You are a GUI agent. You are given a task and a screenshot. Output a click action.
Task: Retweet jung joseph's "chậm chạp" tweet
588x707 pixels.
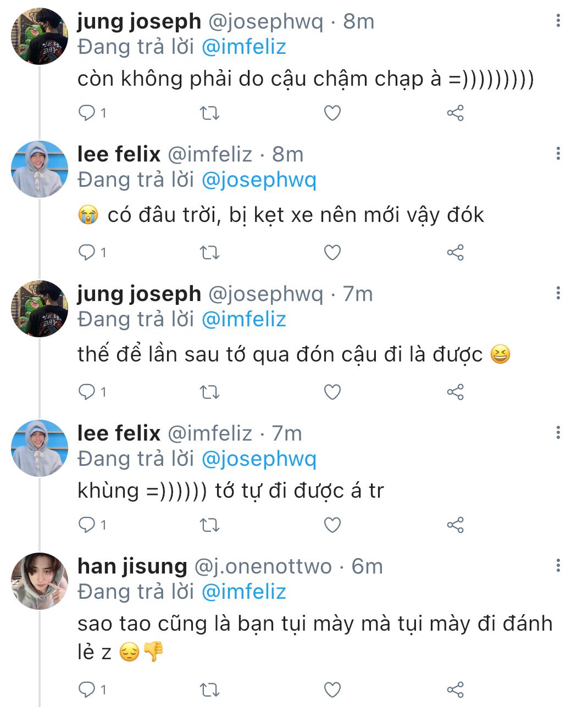209,113
